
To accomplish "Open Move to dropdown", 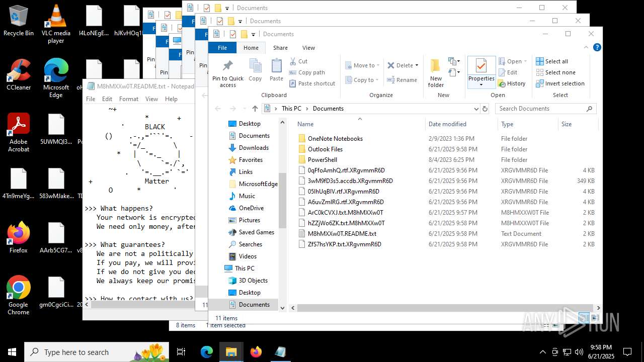I will tap(363, 65).
